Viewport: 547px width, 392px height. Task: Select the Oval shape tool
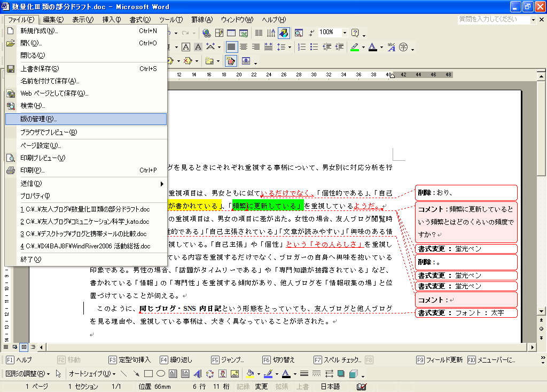coord(160,374)
